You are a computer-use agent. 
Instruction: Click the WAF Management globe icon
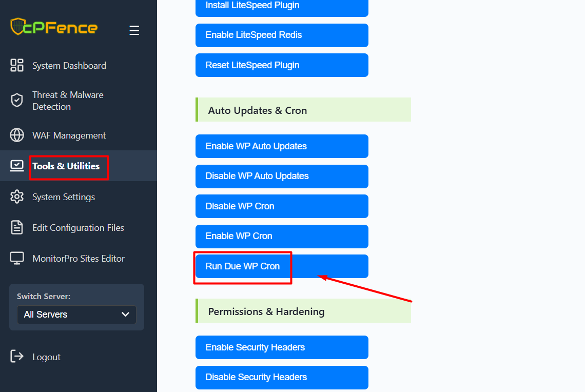tap(17, 135)
